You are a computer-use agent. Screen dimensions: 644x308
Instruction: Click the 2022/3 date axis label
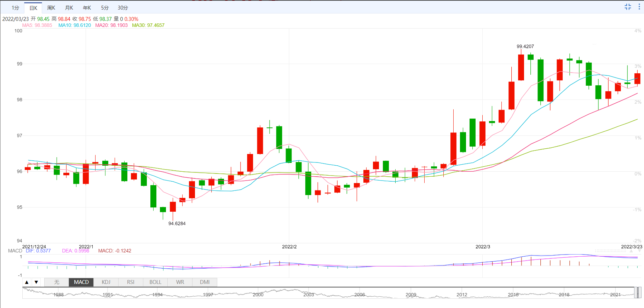pos(483,247)
